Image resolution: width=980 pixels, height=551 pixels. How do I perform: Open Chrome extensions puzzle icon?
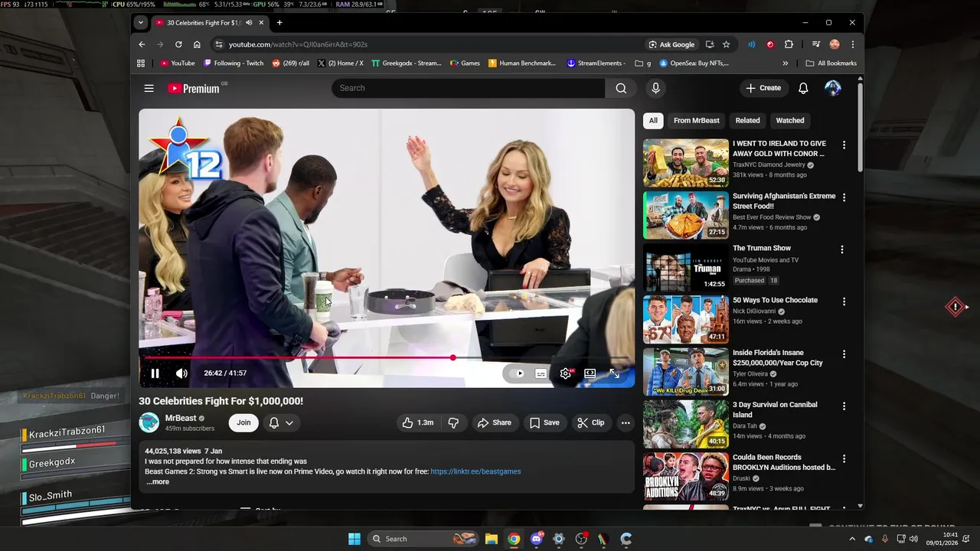pos(789,44)
